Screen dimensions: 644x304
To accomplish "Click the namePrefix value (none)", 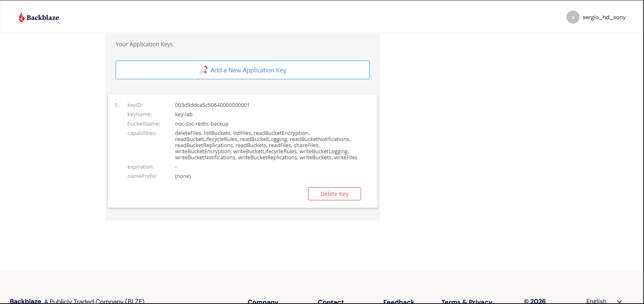I will click(183, 176).
